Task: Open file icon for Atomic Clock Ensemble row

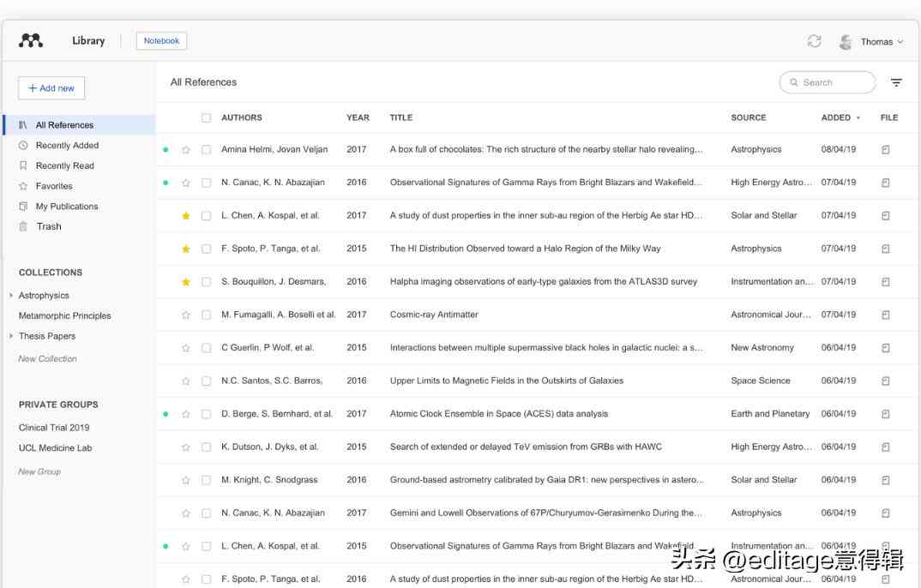Action: coord(886,414)
